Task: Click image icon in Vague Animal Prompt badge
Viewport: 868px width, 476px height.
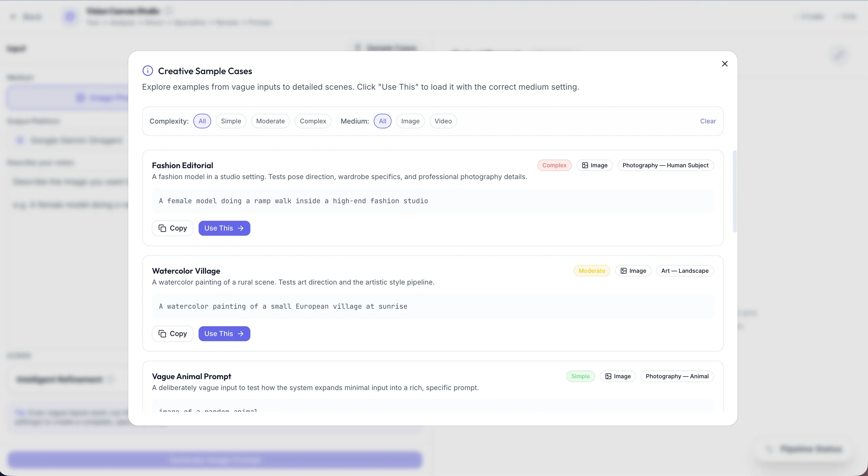Action: point(608,376)
